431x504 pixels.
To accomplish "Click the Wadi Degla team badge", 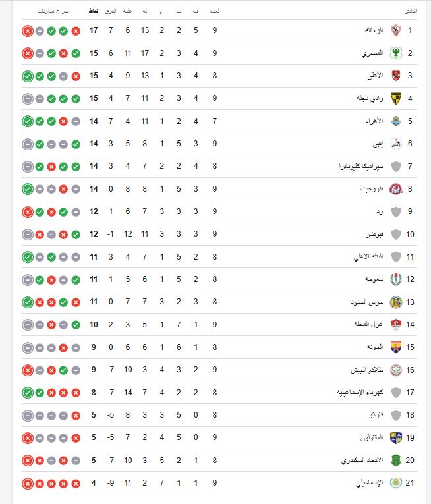I will 396,98.
